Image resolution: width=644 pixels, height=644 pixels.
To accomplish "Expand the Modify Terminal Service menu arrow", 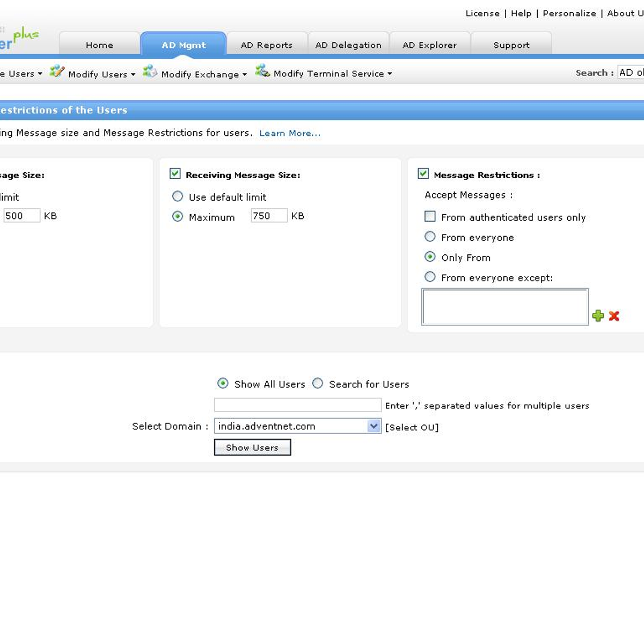I will (x=390, y=74).
